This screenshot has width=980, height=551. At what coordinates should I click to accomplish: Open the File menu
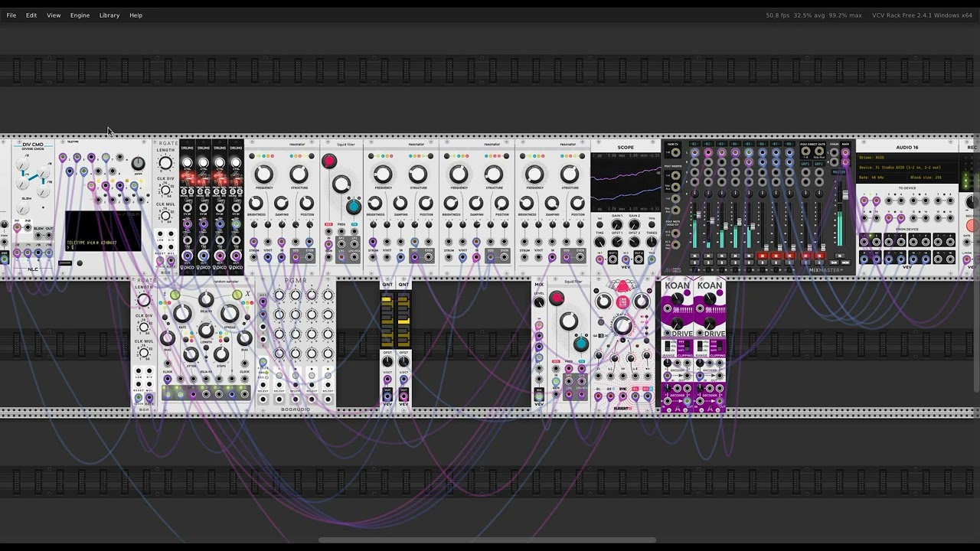(11, 15)
